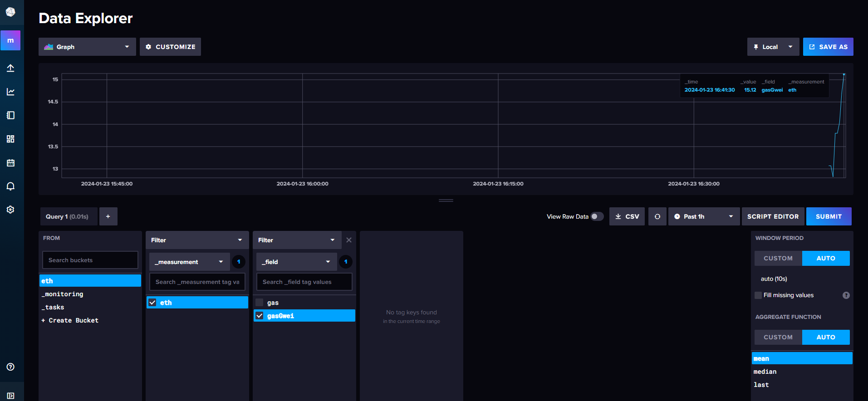Image resolution: width=868 pixels, height=401 pixels.
Task: Open the Graph visualization type dropdown
Action: [x=87, y=47]
